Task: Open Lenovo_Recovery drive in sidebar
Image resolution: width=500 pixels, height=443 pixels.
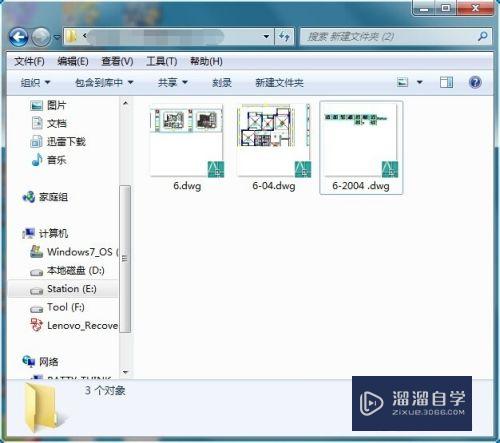Action: click(82, 325)
